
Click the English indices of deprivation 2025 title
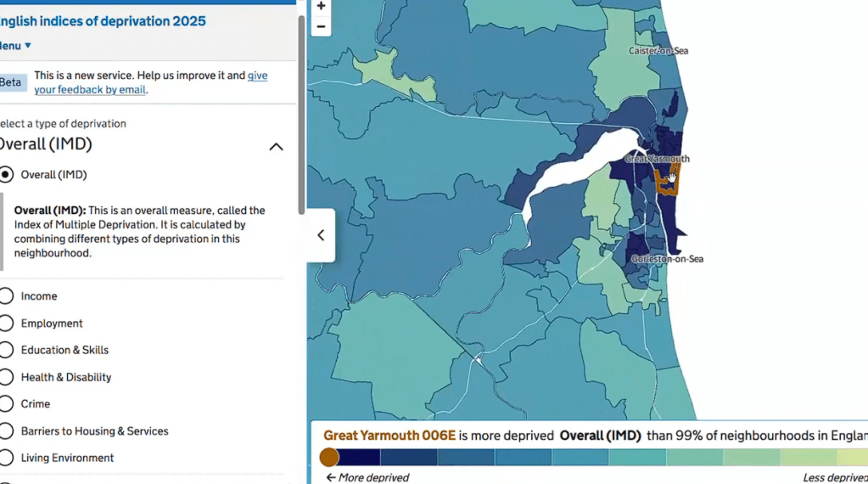pyautogui.click(x=102, y=21)
